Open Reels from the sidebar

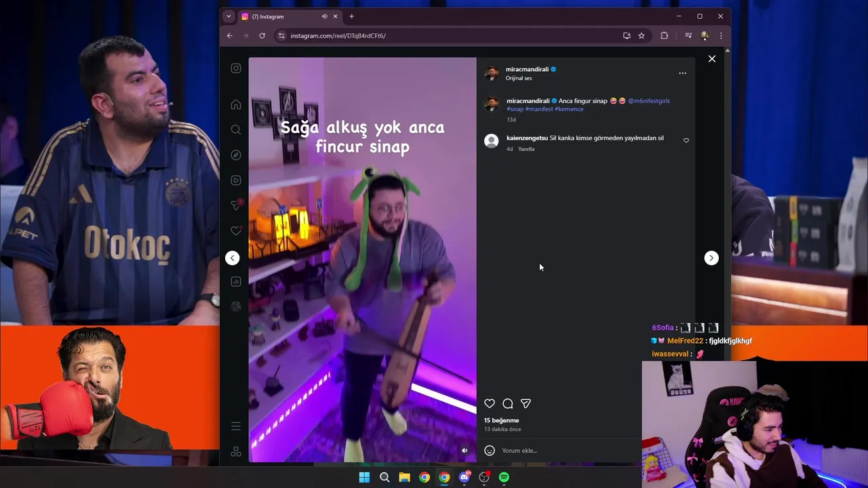[x=236, y=180]
